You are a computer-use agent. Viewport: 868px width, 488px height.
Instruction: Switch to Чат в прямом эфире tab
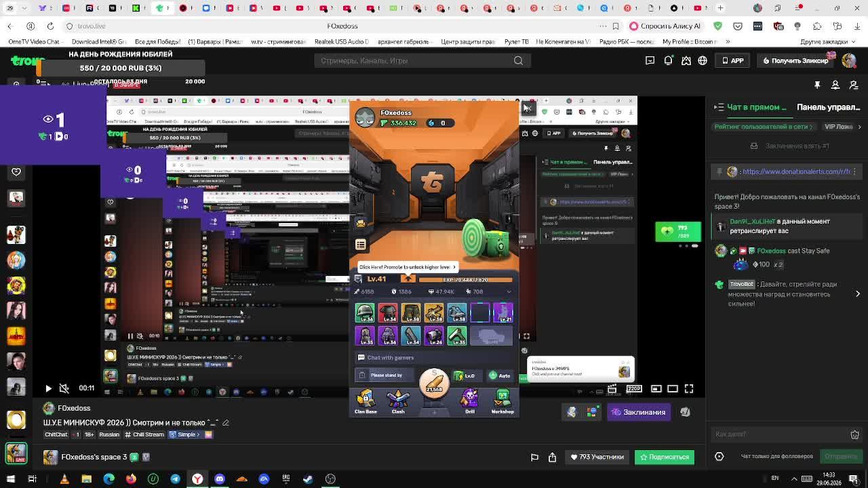pos(757,107)
